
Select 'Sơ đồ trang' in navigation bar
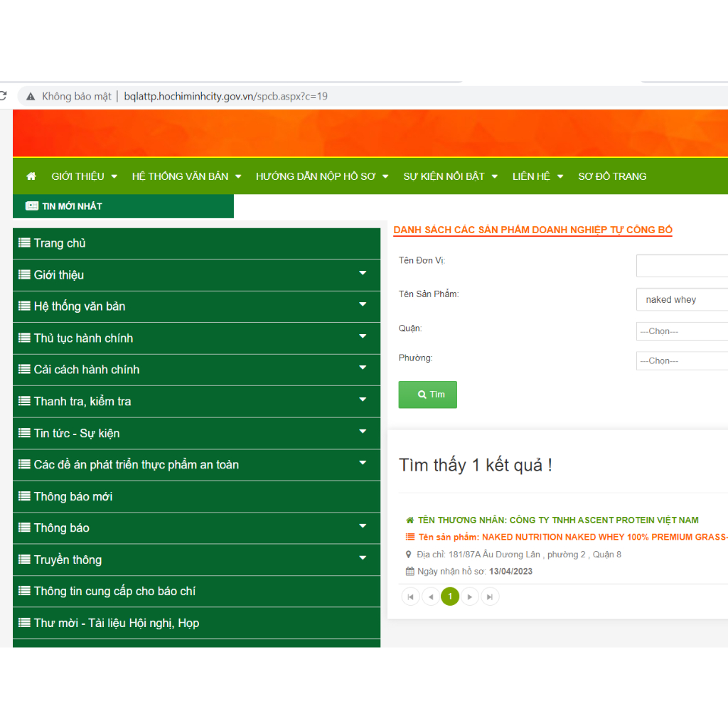612,176
